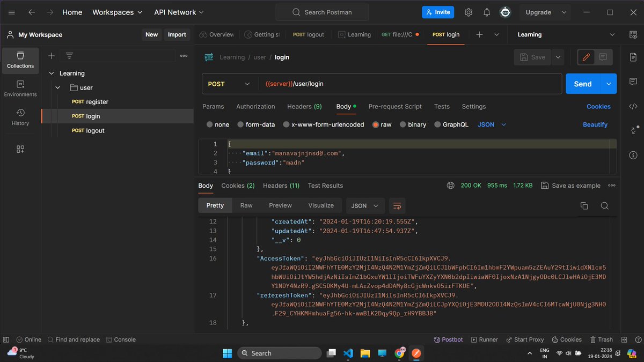Image resolution: width=644 pixels, height=362 pixels.
Task: Expand the Send button arrow options
Action: pyautogui.click(x=609, y=84)
